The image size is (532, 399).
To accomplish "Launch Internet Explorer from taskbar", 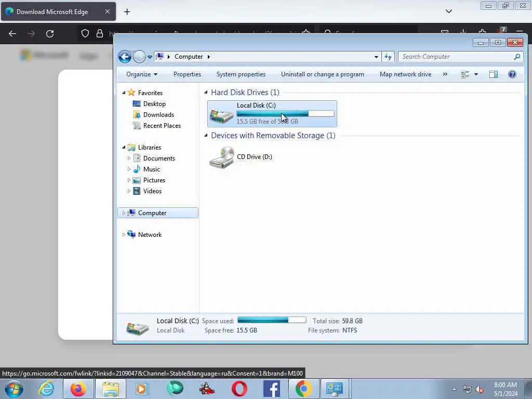I will pyautogui.click(x=46, y=389).
